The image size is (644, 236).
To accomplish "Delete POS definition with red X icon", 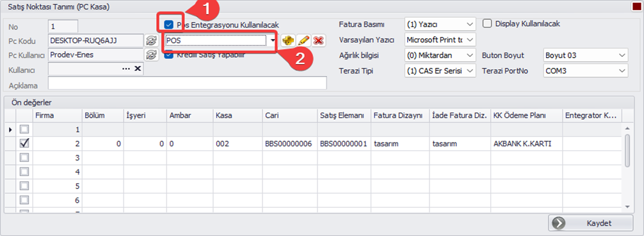I will (x=318, y=41).
